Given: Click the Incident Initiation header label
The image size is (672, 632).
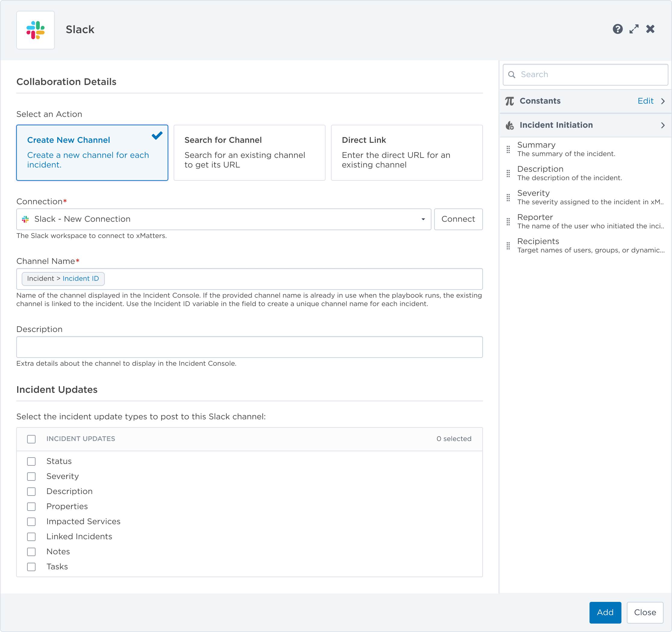Looking at the screenshot, I should [556, 125].
